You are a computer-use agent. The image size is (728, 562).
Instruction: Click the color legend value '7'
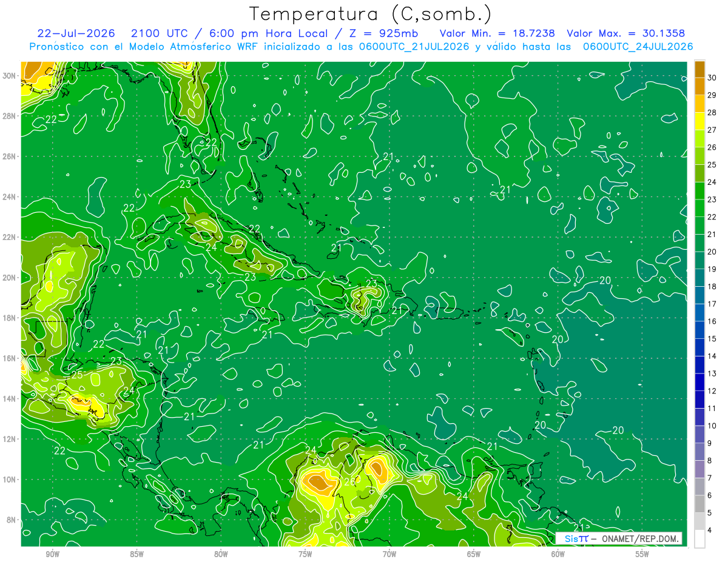[710, 478]
